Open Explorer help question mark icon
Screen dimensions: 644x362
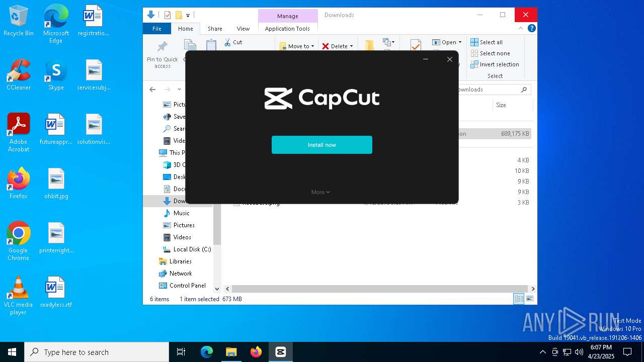[x=531, y=29]
